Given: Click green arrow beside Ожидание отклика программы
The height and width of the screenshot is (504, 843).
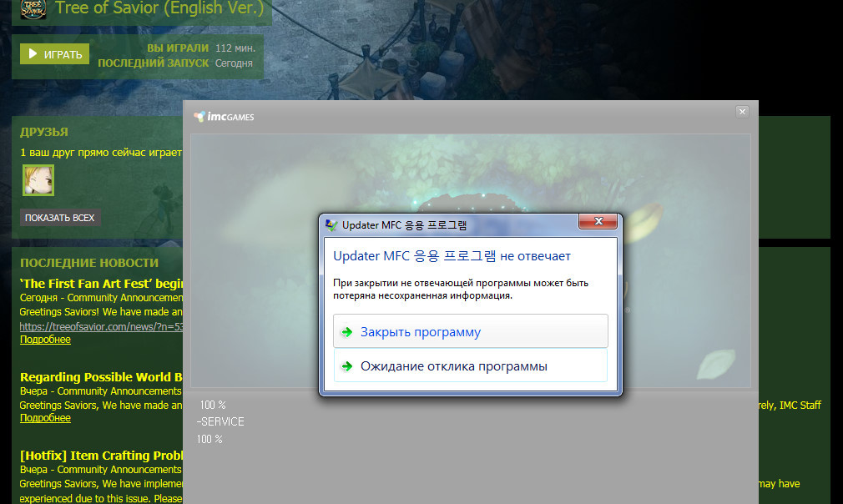Looking at the screenshot, I should [346, 366].
